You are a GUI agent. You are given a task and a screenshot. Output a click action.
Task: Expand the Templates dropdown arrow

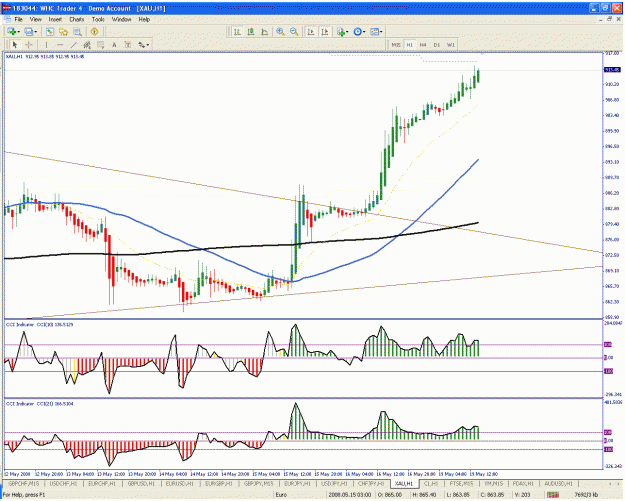point(381,32)
